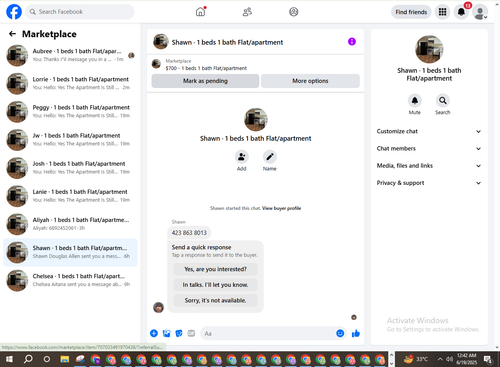Screen dimensions: 500x367
Task: Open the Cortana circle on taskbar
Action: 47,359
